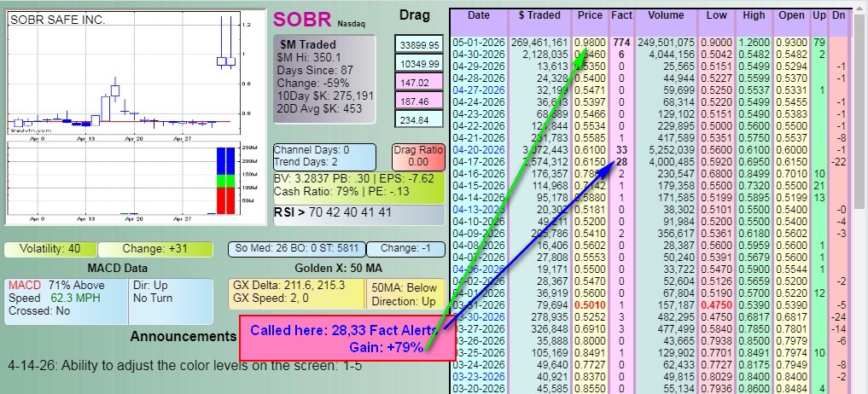
Task: Select date 03-30-2026 link in the table
Action: coord(478,317)
